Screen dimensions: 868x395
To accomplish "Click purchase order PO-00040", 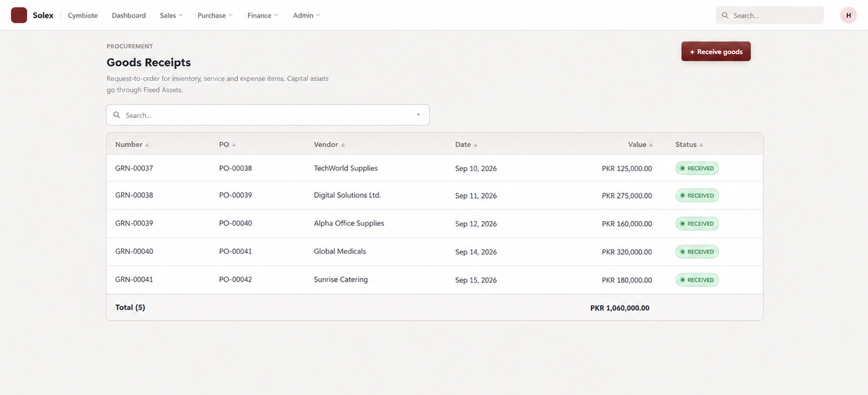I will coord(235,223).
